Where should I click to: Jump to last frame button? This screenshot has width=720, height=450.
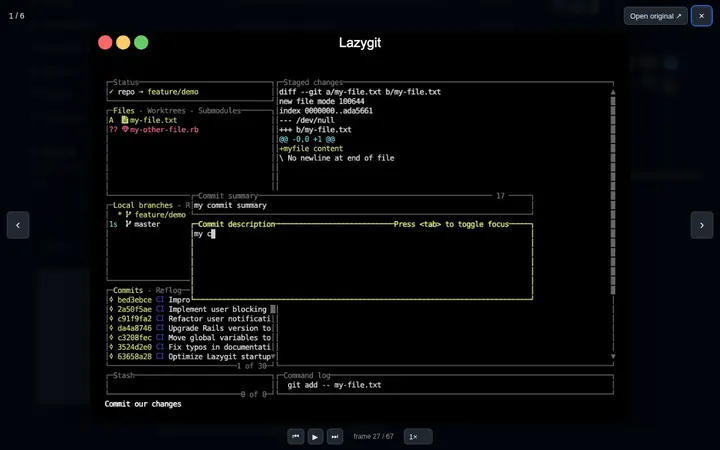coord(335,436)
